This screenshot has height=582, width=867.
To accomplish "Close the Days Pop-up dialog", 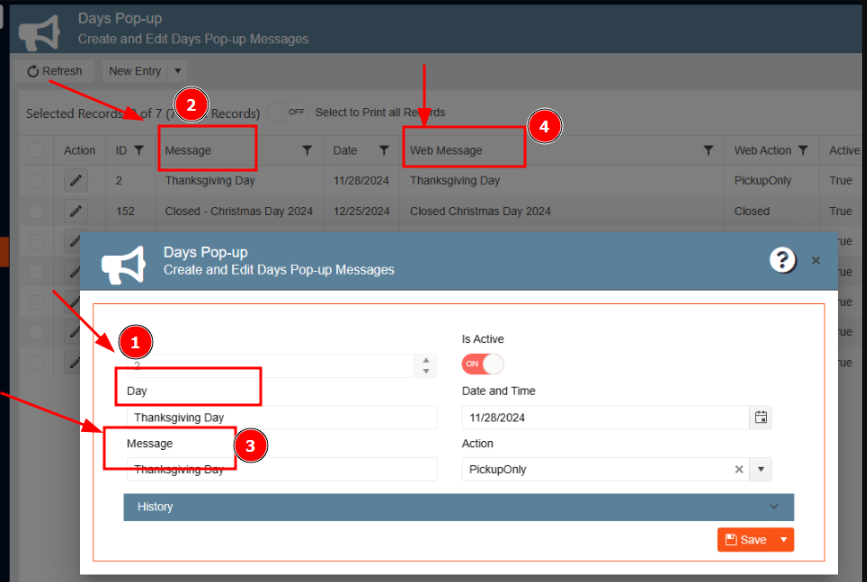I will (x=816, y=260).
